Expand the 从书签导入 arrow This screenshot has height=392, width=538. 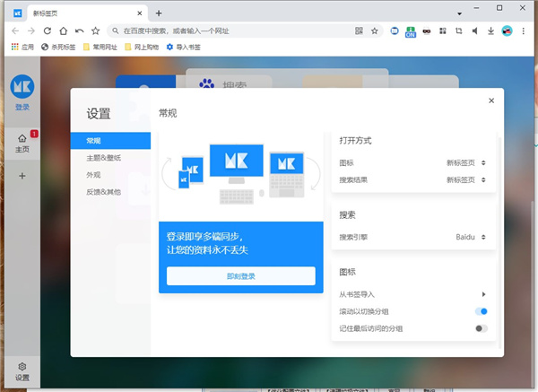[483, 294]
